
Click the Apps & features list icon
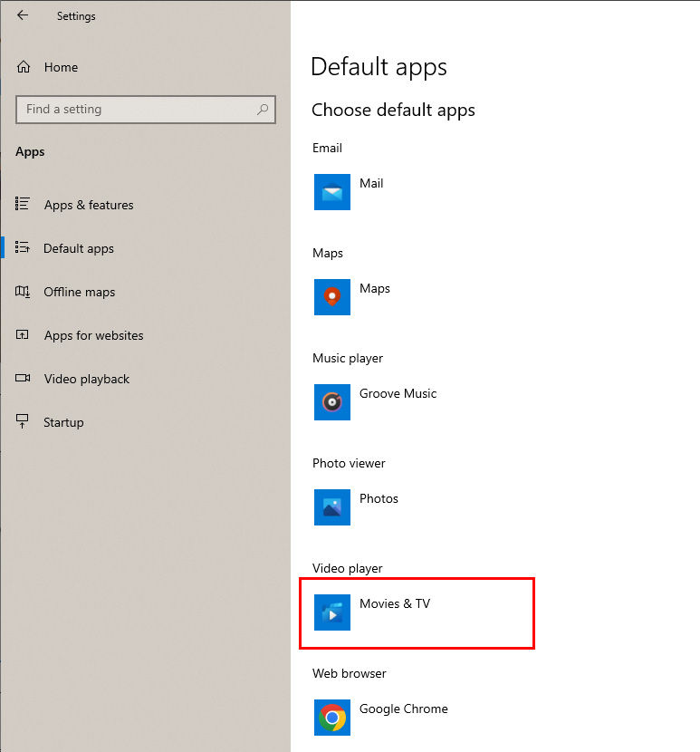click(23, 204)
